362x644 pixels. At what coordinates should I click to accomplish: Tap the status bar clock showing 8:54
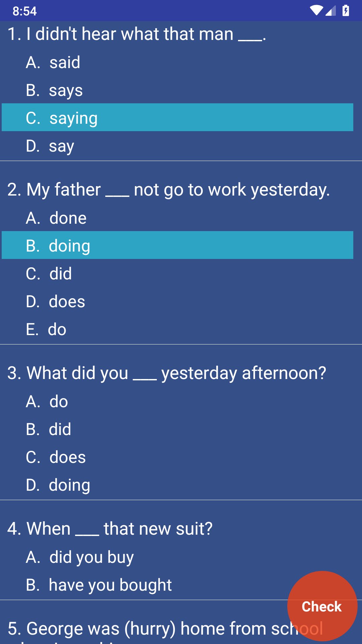point(24,11)
